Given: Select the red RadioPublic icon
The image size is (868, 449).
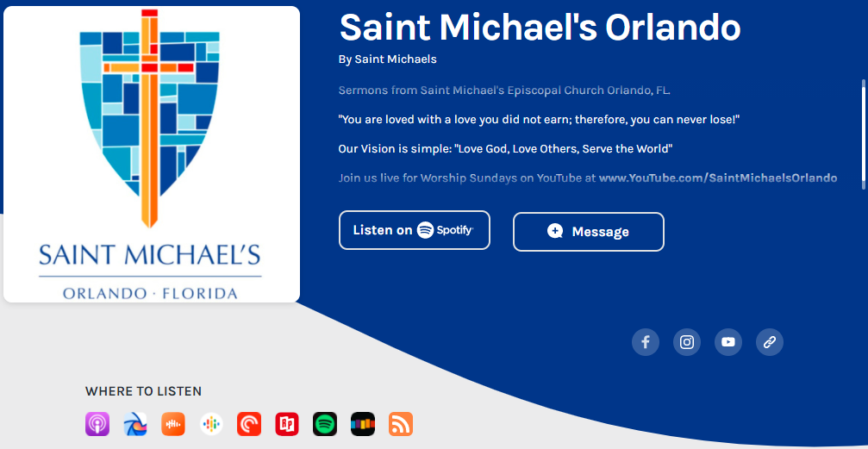Looking at the screenshot, I should click(x=287, y=424).
